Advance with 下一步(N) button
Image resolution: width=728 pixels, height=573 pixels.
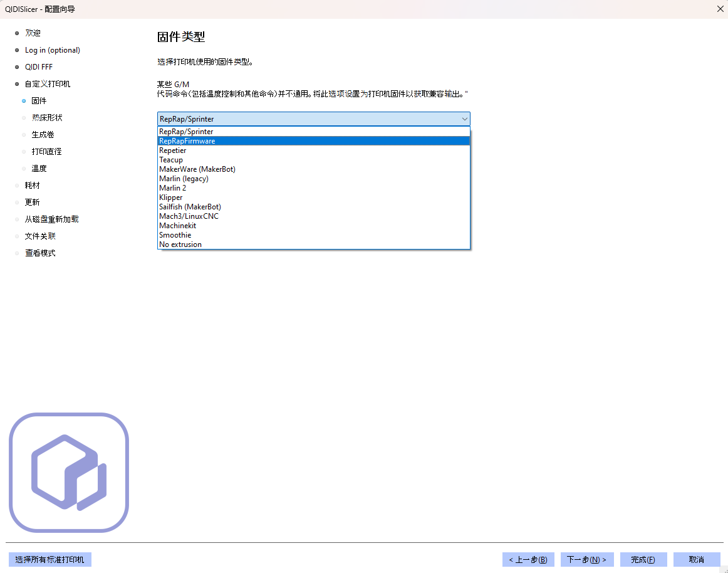587,560
